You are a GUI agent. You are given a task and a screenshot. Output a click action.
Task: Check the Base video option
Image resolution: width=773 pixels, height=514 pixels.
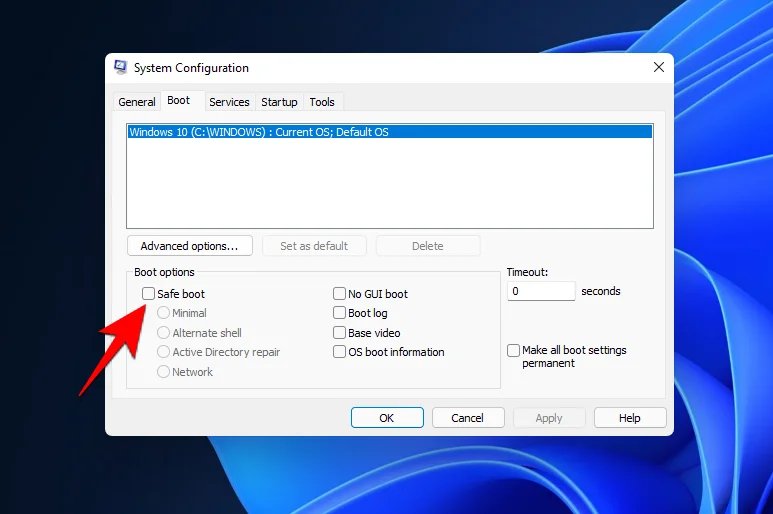click(339, 333)
